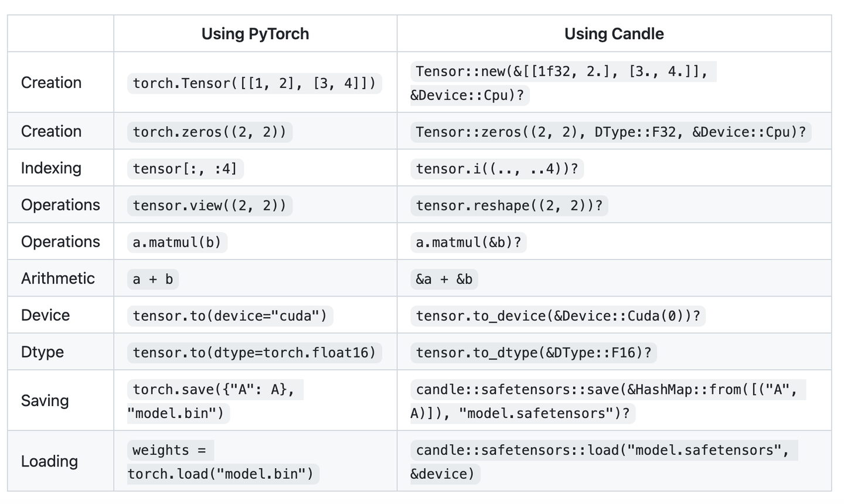Select the &a + &b code snippet
Viewport: 844px width, 504px height.
click(444, 279)
